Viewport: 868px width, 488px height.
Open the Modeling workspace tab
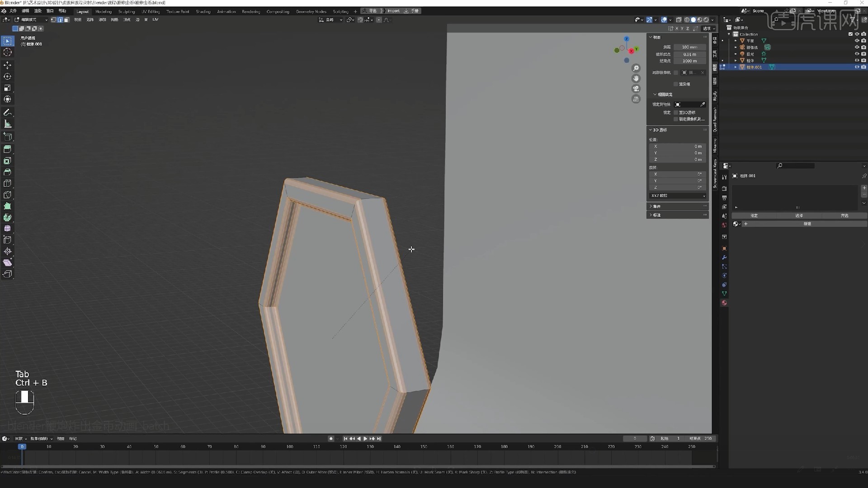click(x=104, y=12)
